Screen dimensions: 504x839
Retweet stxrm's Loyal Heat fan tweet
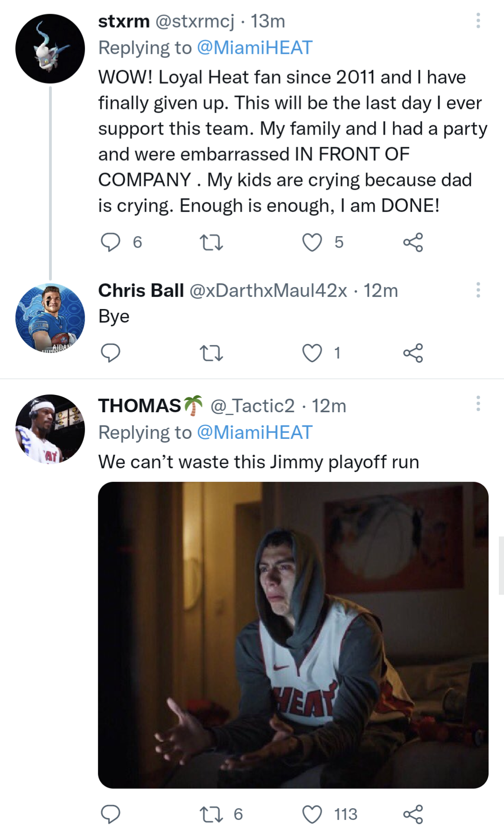[211, 243]
